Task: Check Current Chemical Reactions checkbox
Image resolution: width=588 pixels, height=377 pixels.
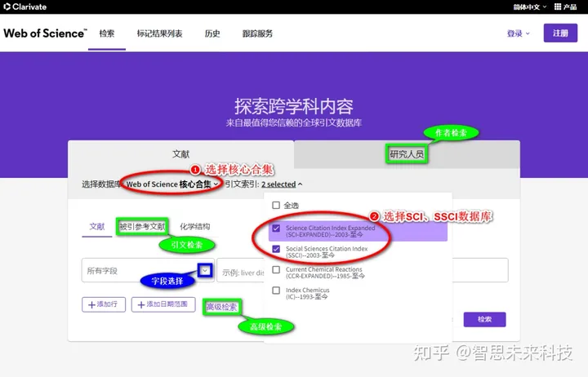Action: pos(276,270)
